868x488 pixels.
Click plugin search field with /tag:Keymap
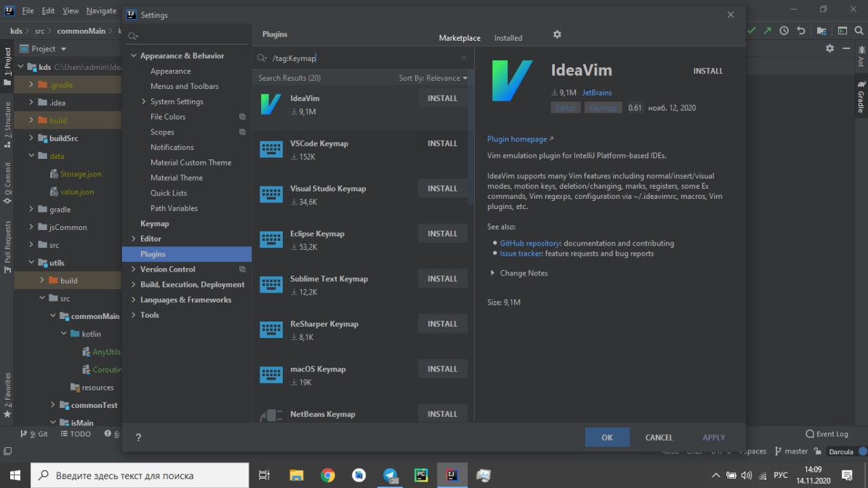[363, 58]
